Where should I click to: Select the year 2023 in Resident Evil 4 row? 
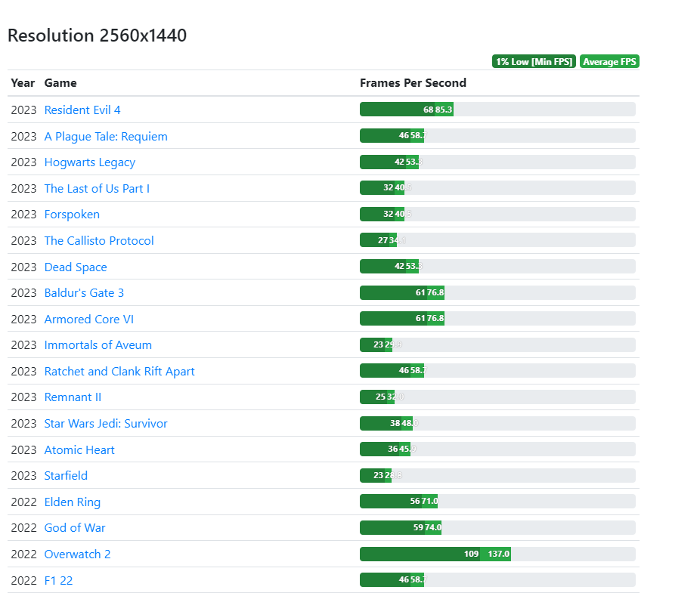click(23, 110)
